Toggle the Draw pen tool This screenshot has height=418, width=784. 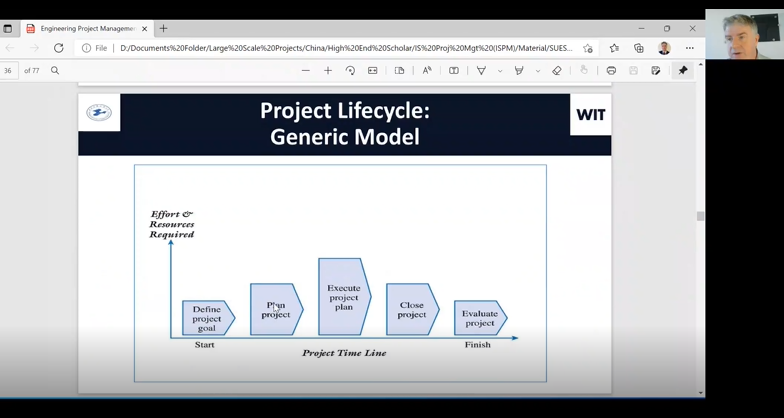coord(481,71)
